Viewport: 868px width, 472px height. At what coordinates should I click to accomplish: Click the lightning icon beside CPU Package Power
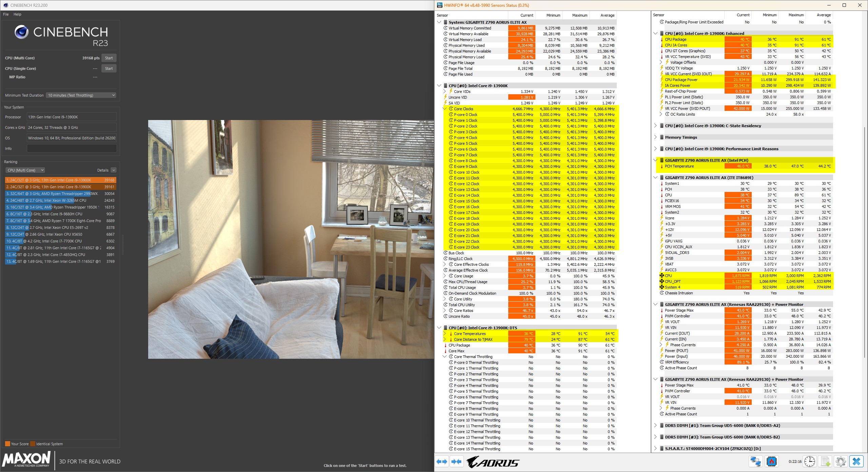[x=662, y=80]
